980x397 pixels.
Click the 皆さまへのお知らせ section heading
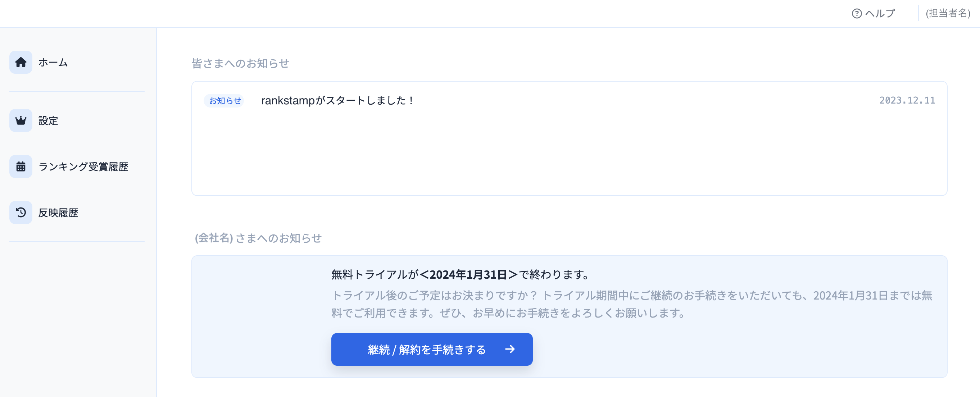(x=240, y=64)
